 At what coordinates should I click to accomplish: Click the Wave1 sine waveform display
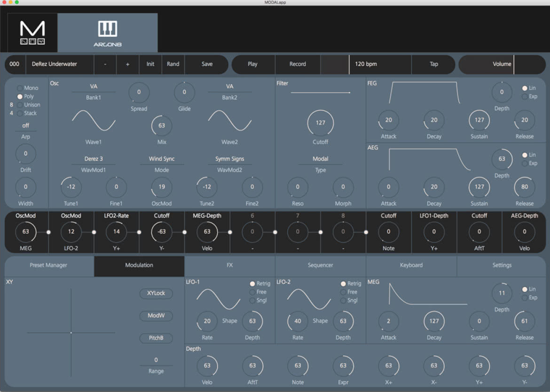(x=94, y=121)
